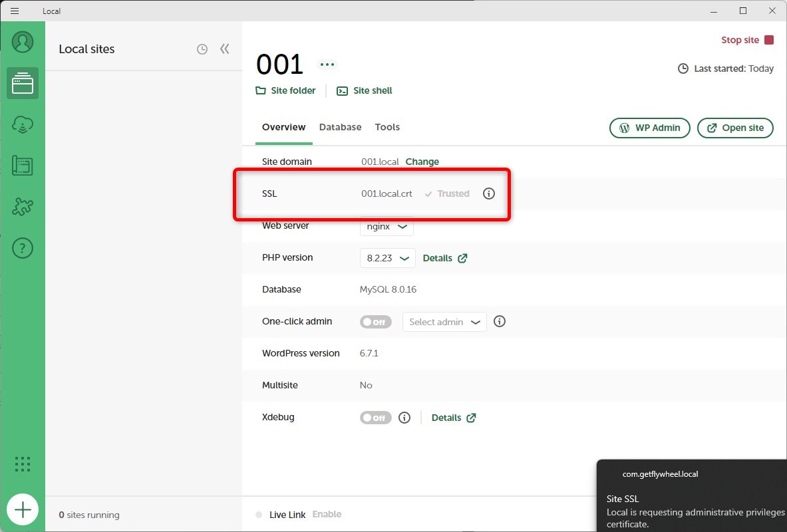Open the Blueprints sidebar icon
This screenshot has height=532, width=787.
[23, 165]
